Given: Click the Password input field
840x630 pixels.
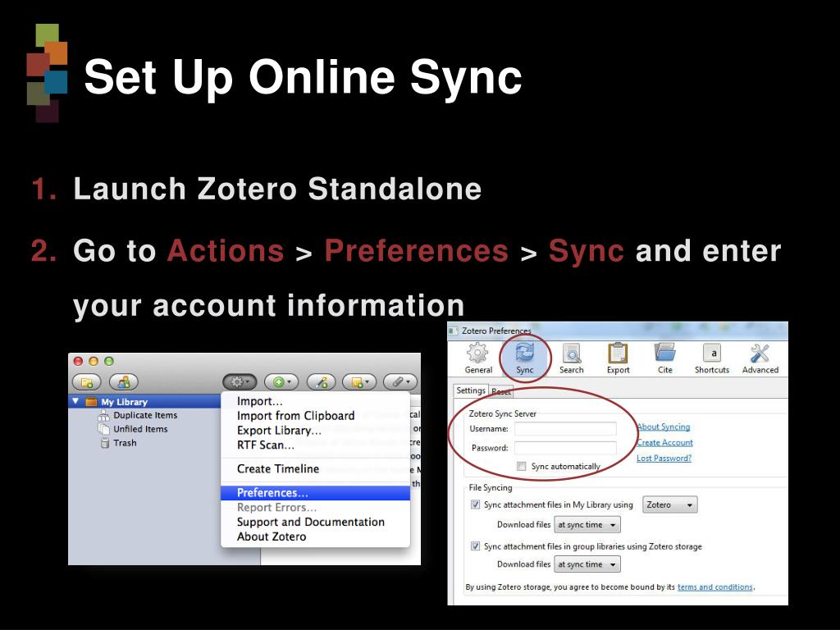Looking at the screenshot, I should pos(565,448).
